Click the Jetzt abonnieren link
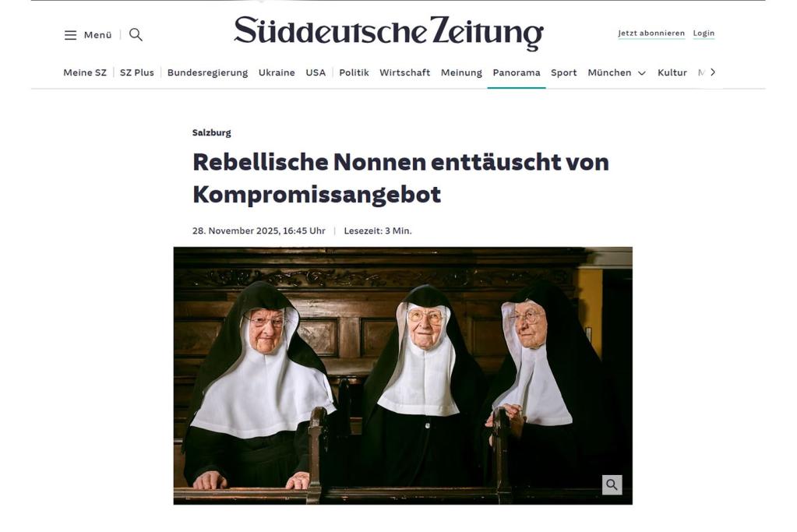Screen dimensions: 797x532 (x=651, y=33)
